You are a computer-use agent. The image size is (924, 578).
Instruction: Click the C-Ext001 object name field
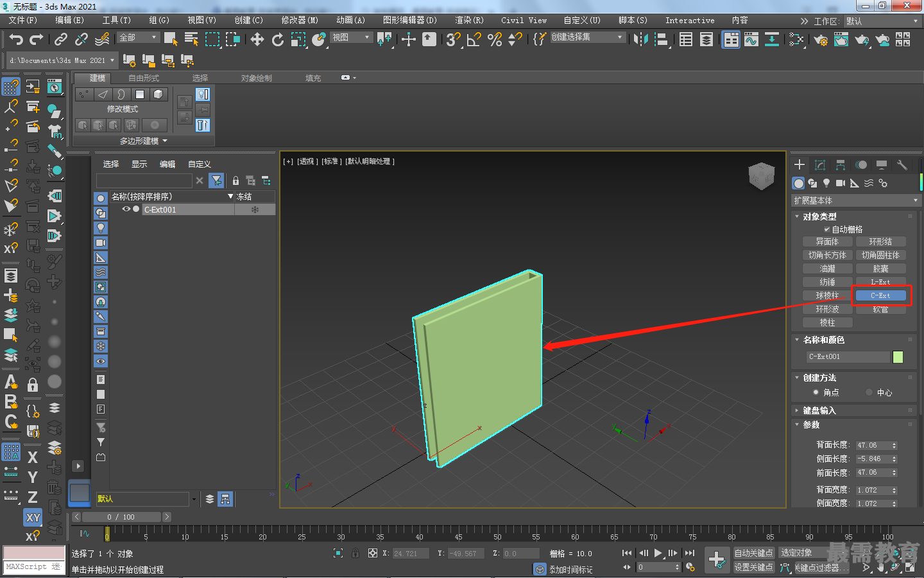point(848,356)
